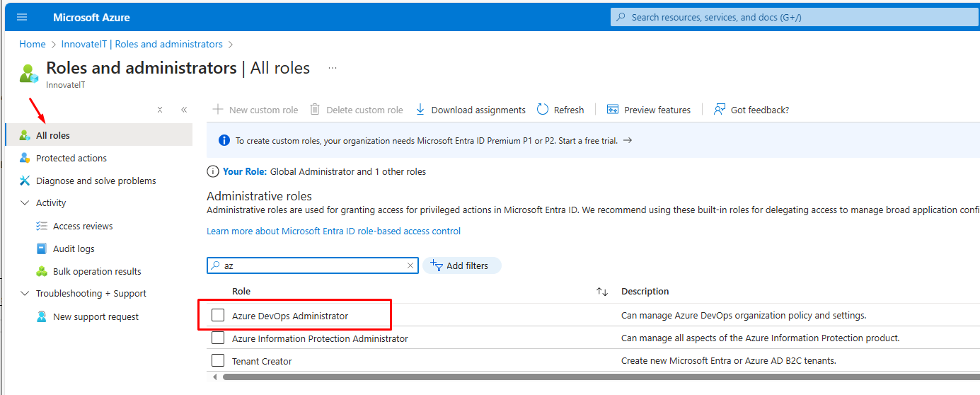Click the search magnifier icon in top bar
980x395 pixels.
(x=621, y=17)
